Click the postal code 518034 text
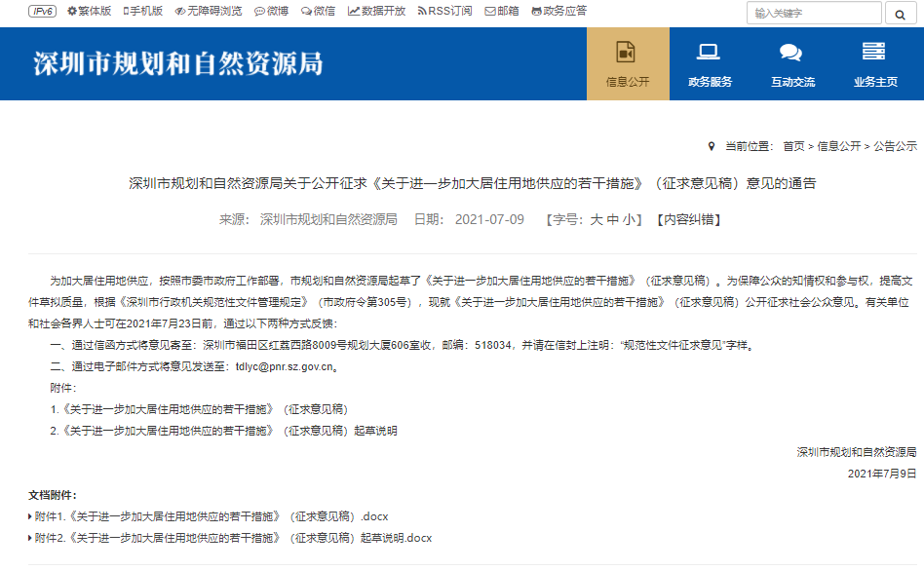This screenshot has width=924, height=570. pos(492,345)
